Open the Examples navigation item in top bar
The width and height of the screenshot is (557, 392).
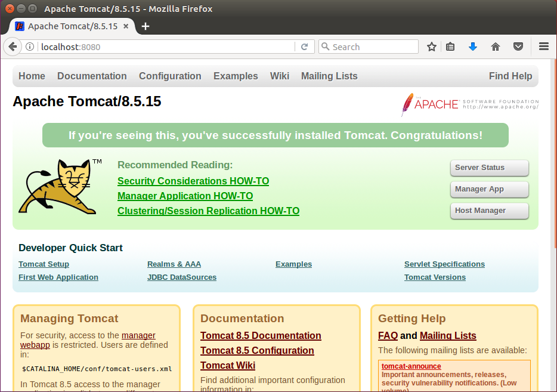(236, 76)
